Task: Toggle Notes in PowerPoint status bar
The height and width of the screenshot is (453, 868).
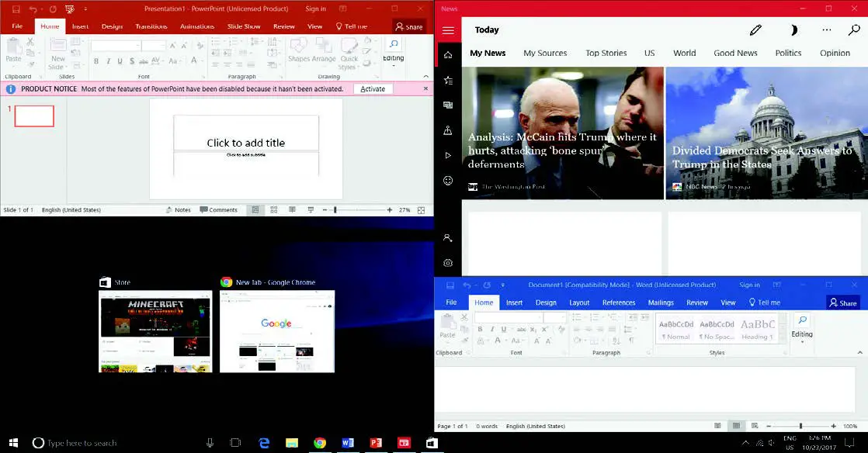Action: (x=179, y=210)
